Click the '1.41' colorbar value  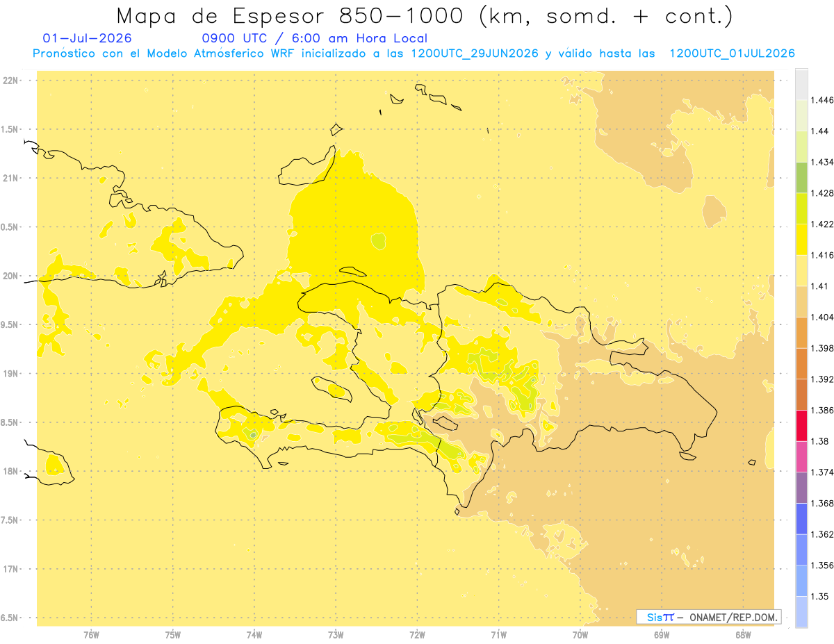pos(820,286)
